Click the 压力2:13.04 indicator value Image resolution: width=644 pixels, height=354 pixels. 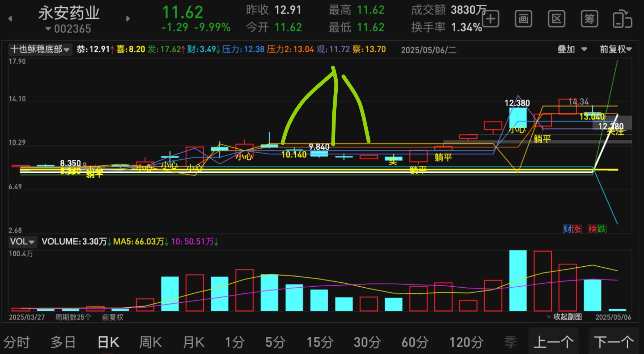click(290, 49)
